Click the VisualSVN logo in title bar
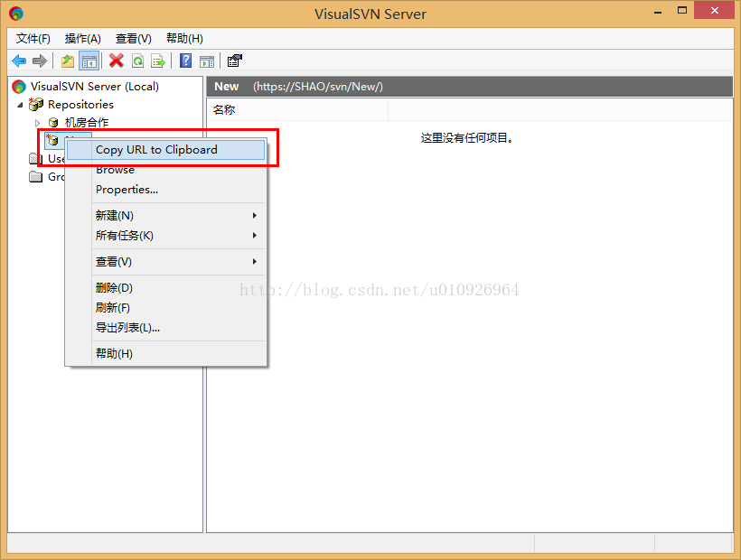The height and width of the screenshot is (560, 741). point(16,14)
